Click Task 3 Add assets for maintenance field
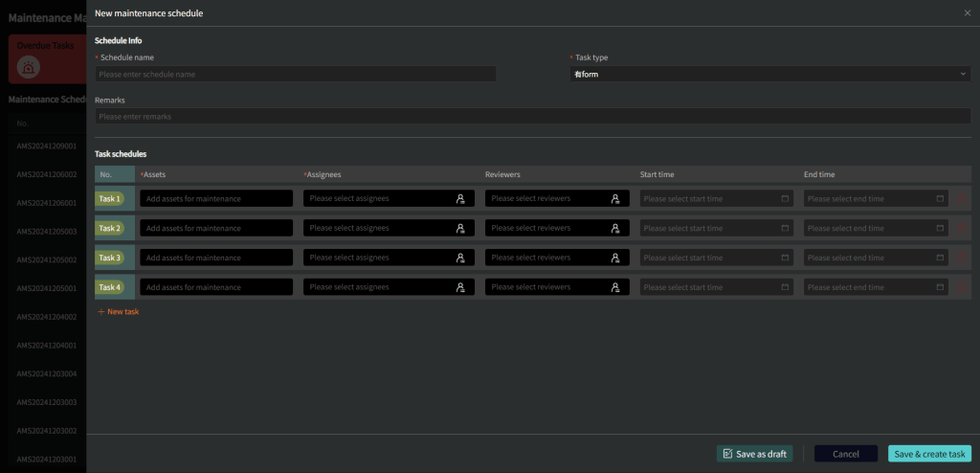 (x=215, y=259)
